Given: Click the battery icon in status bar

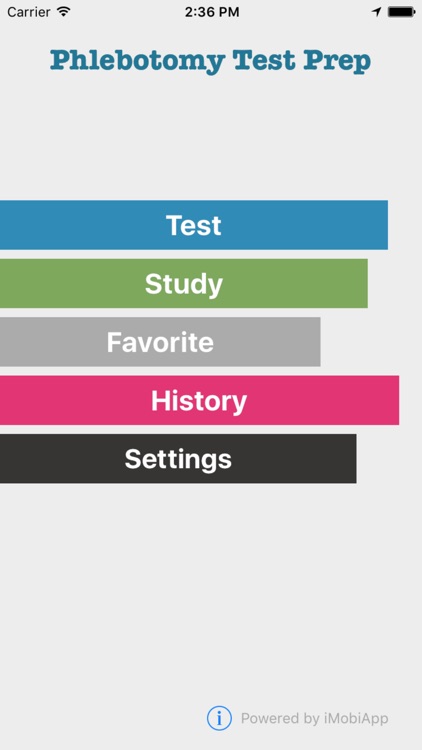Looking at the screenshot, I should coord(401,12).
